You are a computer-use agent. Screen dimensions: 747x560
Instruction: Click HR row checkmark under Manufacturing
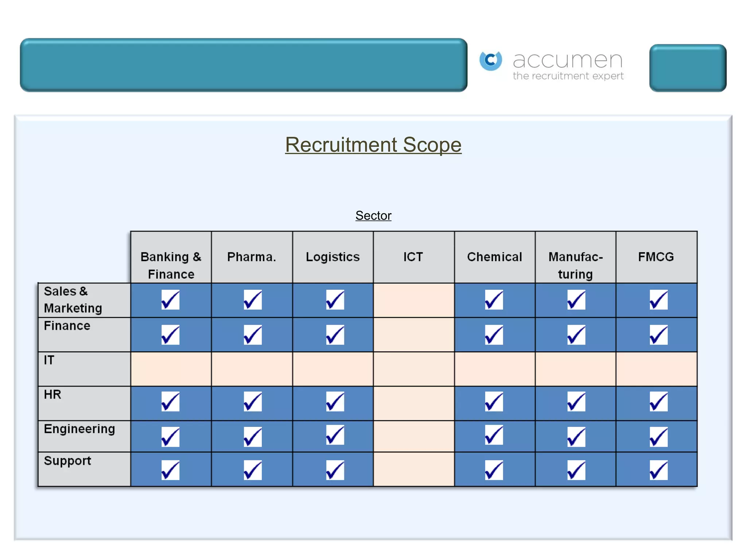[576, 401]
